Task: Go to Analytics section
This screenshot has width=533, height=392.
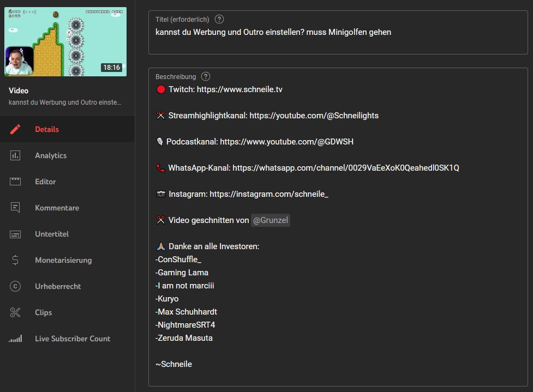Action: tap(67, 155)
